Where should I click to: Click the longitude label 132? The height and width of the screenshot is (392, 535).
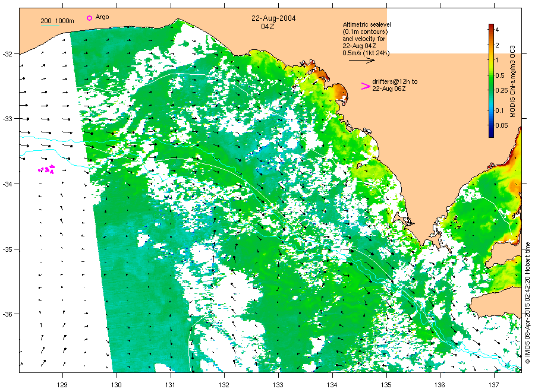[x=224, y=385]
